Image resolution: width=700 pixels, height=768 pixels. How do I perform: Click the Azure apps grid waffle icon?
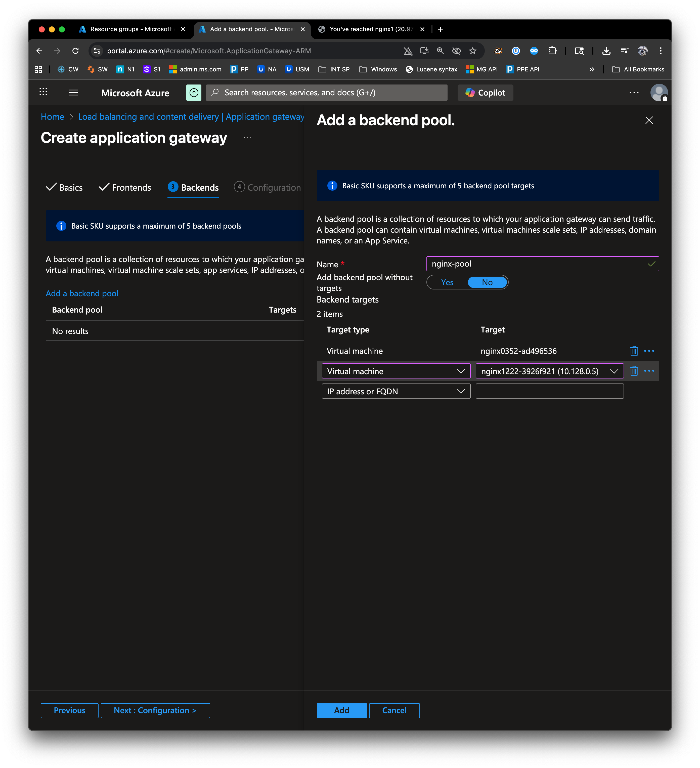(43, 92)
